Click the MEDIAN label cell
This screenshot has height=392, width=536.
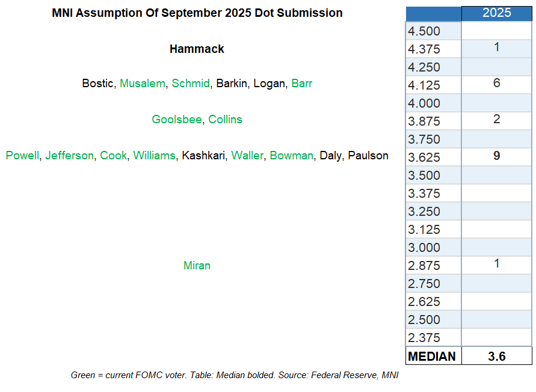(x=433, y=357)
